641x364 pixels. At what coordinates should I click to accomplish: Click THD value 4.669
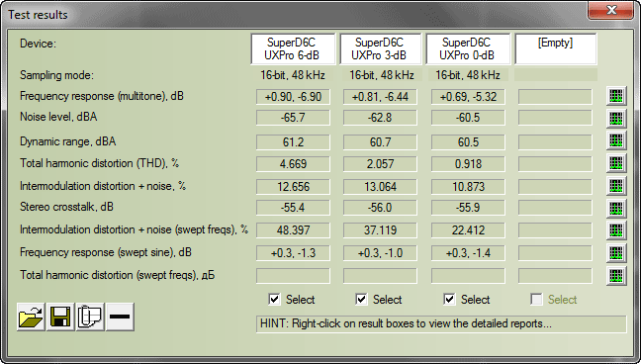coord(293,164)
